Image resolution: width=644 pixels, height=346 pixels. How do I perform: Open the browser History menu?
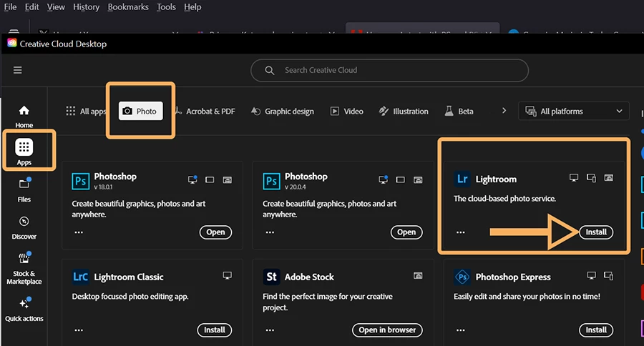tap(87, 7)
